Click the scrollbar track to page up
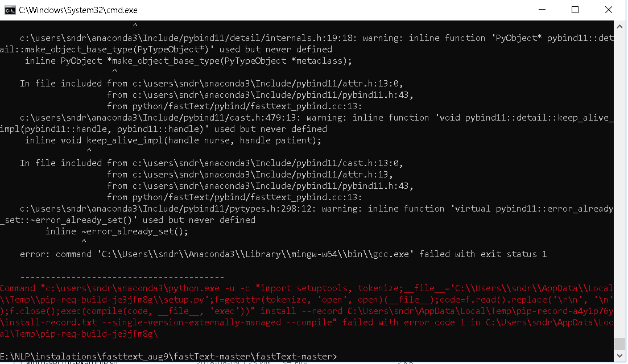The width and height of the screenshot is (628, 364). click(619, 171)
